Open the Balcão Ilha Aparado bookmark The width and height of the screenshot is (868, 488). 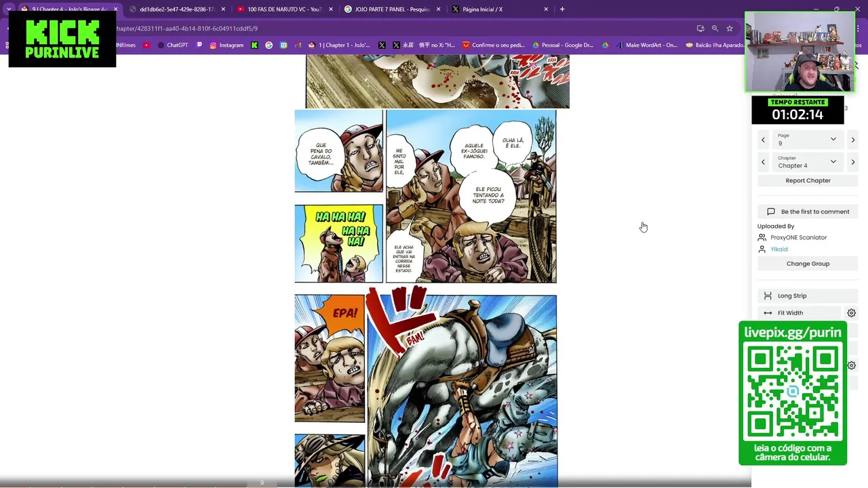click(715, 45)
